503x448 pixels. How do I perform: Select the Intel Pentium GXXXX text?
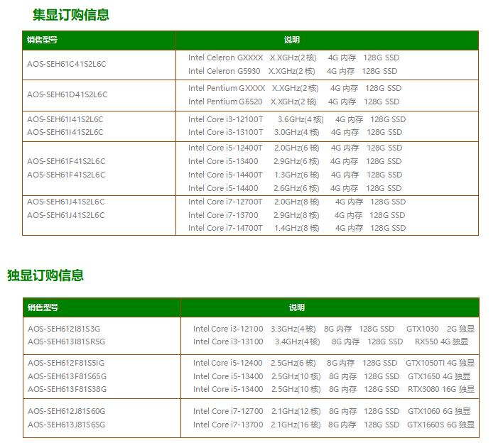(227, 88)
